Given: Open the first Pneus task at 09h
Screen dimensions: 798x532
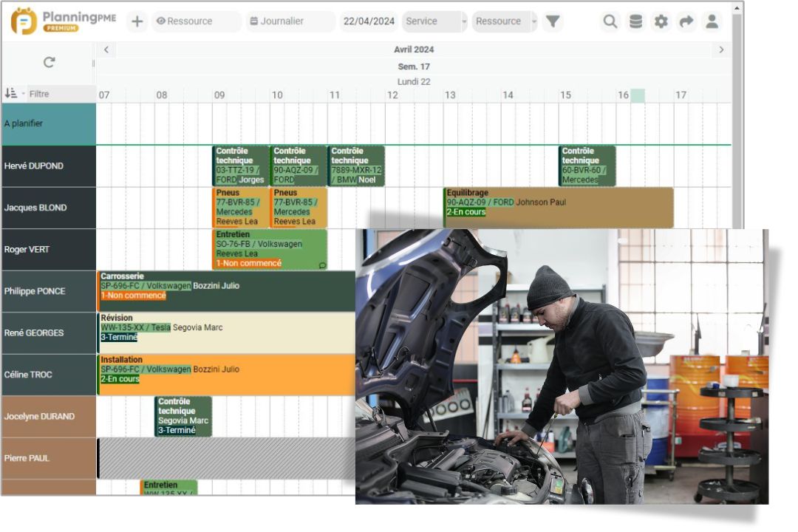Looking at the screenshot, I should pyautogui.click(x=241, y=208).
